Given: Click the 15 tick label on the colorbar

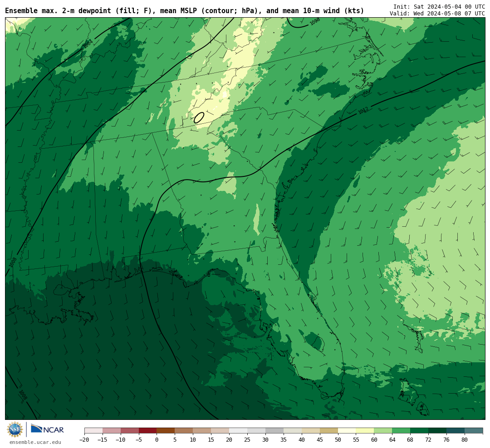Looking at the screenshot, I should pos(211,439).
